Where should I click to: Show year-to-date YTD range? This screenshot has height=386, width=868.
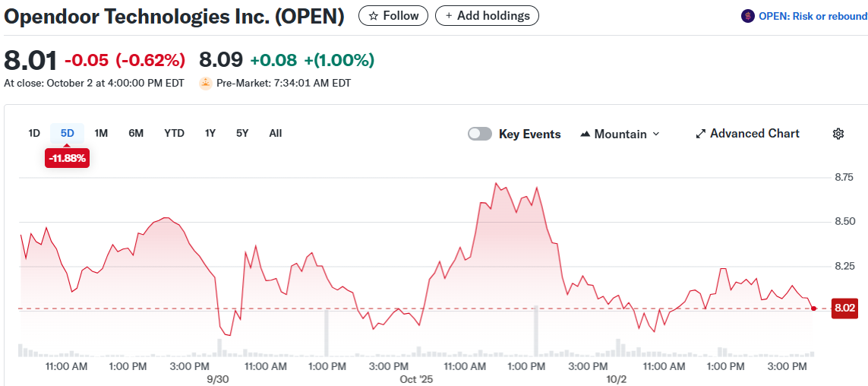pyautogui.click(x=174, y=133)
